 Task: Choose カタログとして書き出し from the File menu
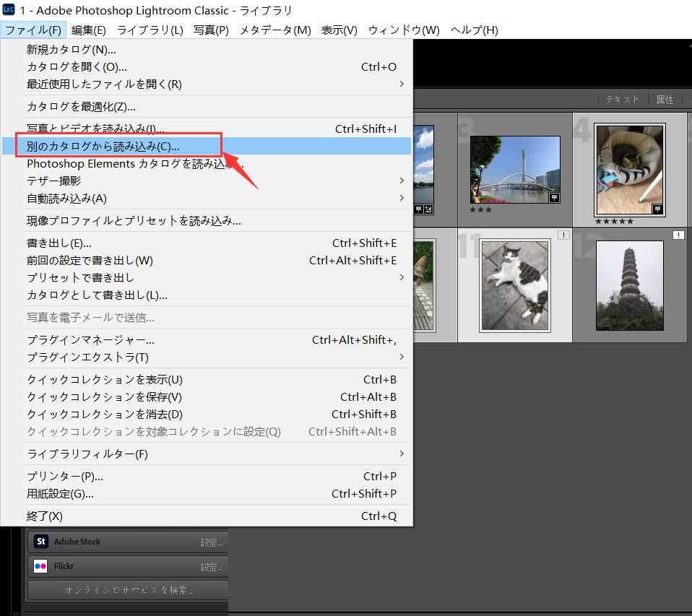tap(97, 295)
